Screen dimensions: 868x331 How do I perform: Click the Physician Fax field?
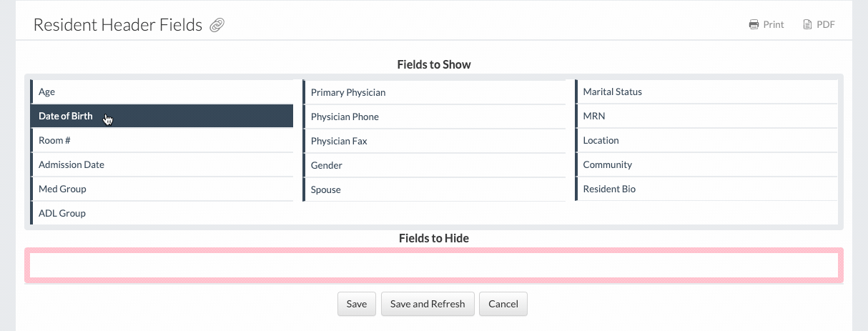(x=434, y=142)
